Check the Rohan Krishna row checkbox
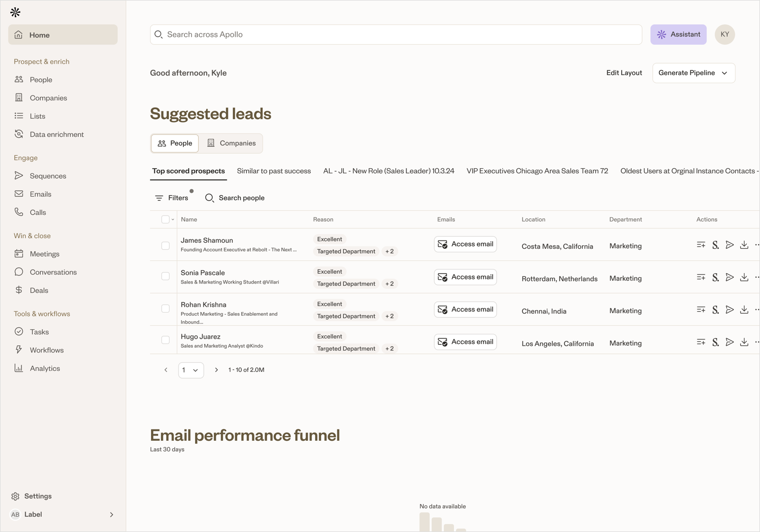This screenshot has height=532, width=760. point(165,309)
